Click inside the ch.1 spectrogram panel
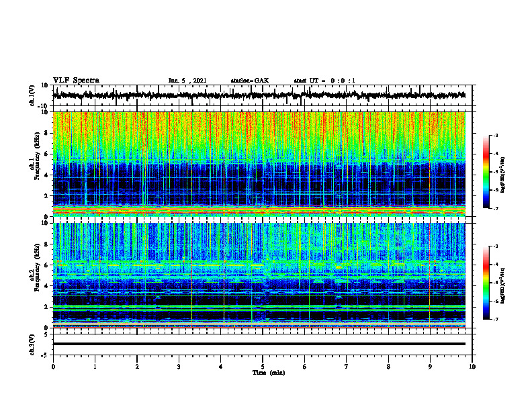Viewport: 532px width, 411px height. click(259, 164)
